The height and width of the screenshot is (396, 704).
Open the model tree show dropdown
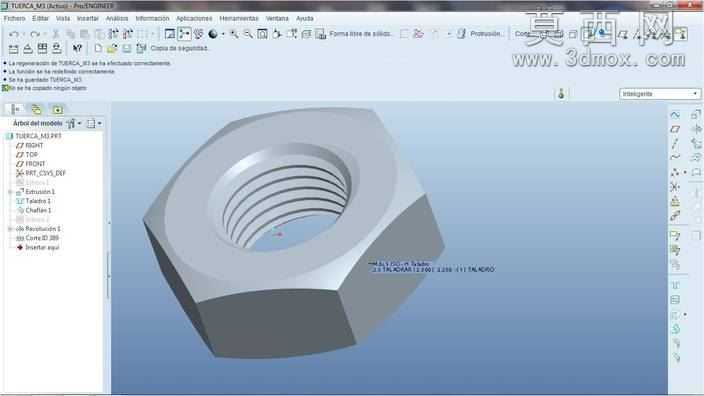pos(74,123)
